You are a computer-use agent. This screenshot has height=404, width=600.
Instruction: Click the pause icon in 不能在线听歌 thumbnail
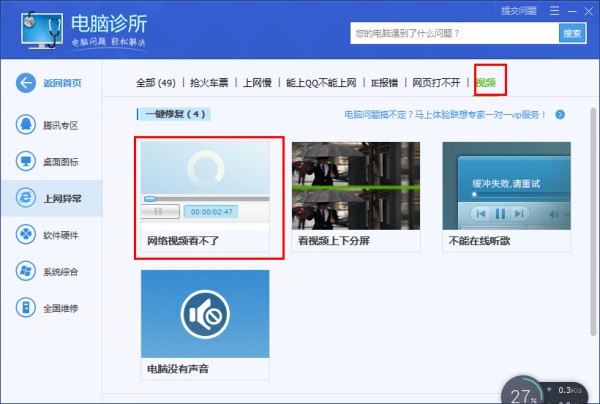point(500,213)
